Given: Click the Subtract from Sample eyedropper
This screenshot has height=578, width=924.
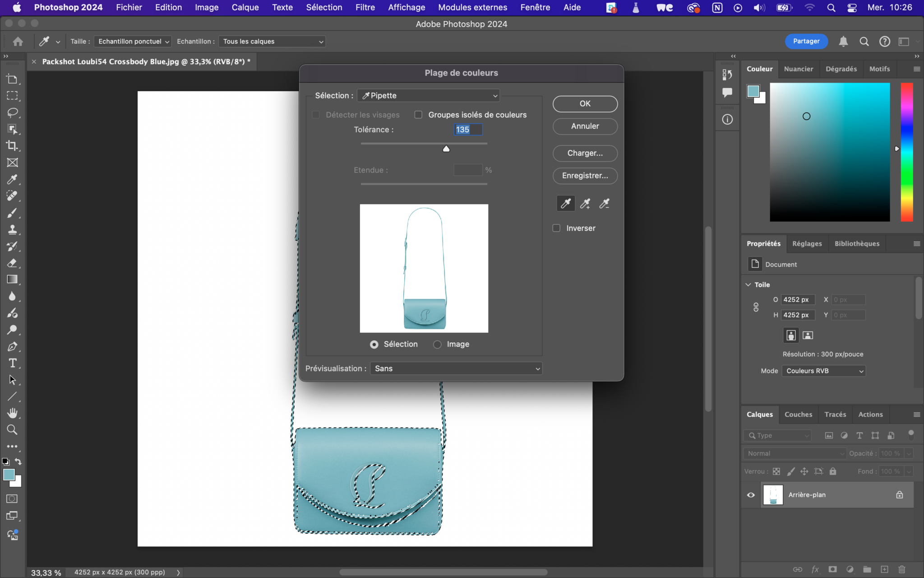Looking at the screenshot, I should [605, 204].
